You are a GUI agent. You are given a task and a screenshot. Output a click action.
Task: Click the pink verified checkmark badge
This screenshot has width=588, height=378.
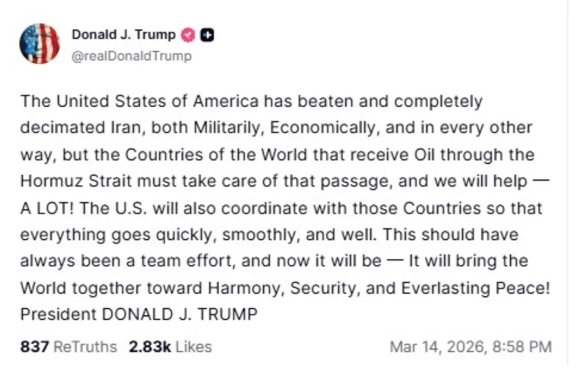(x=189, y=35)
